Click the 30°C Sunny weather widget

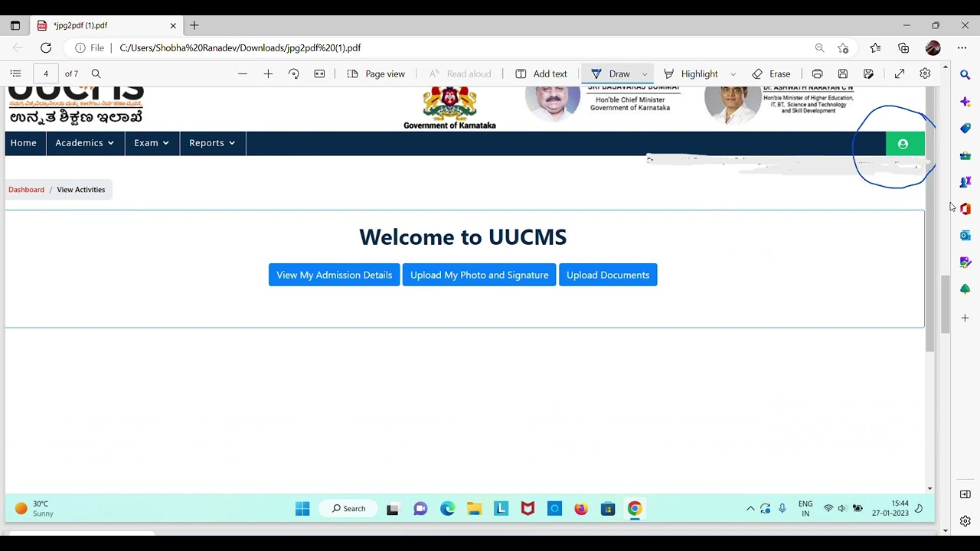coord(34,509)
